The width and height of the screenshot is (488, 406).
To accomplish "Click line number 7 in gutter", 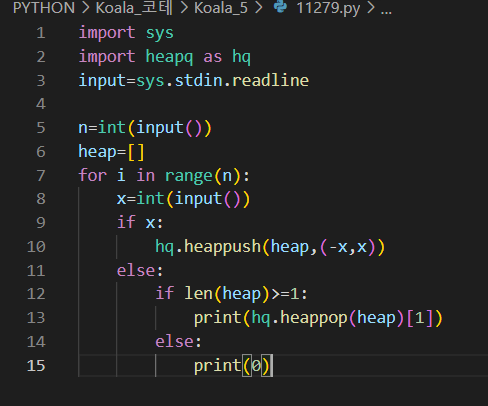I will [x=41, y=175].
